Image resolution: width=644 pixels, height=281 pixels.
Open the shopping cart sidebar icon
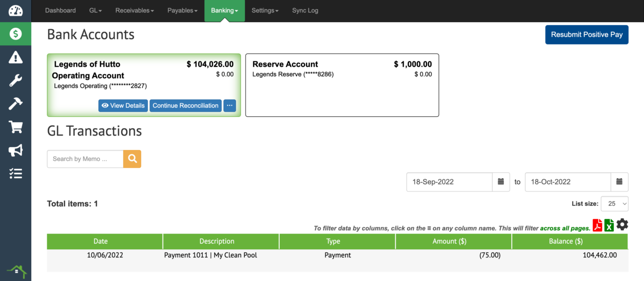(16, 127)
